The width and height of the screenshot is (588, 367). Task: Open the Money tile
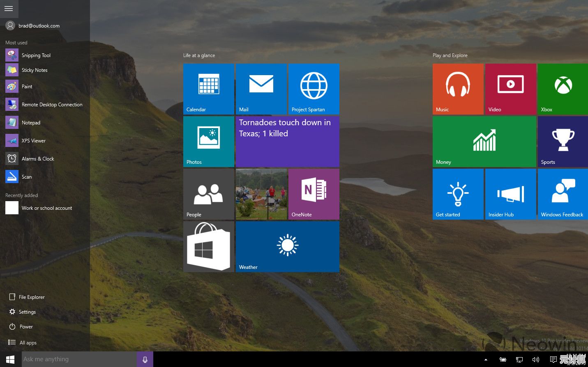coord(484,141)
